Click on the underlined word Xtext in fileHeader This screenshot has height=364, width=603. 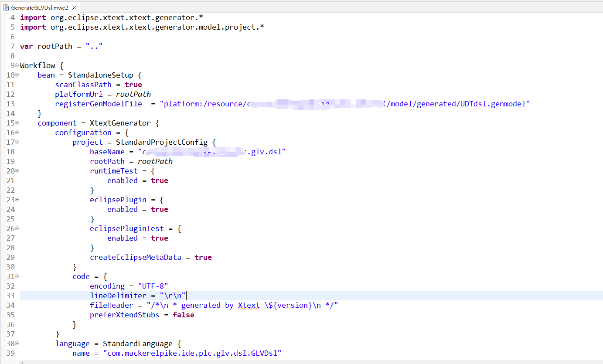pyautogui.click(x=249, y=305)
